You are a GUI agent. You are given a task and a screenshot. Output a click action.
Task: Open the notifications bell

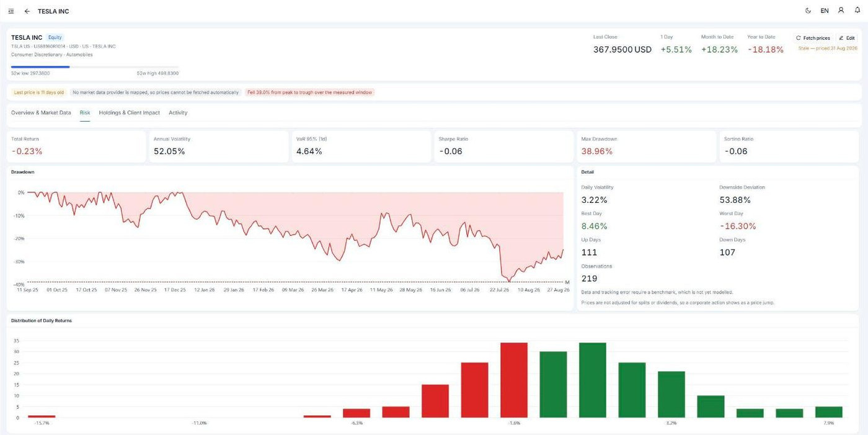[x=857, y=11]
